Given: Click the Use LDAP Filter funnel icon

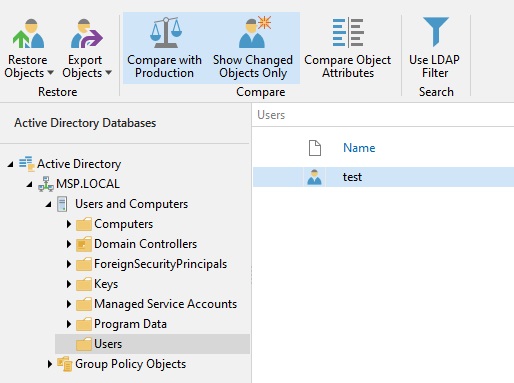Looking at the screenshot, I should click(x=436, y=32).
